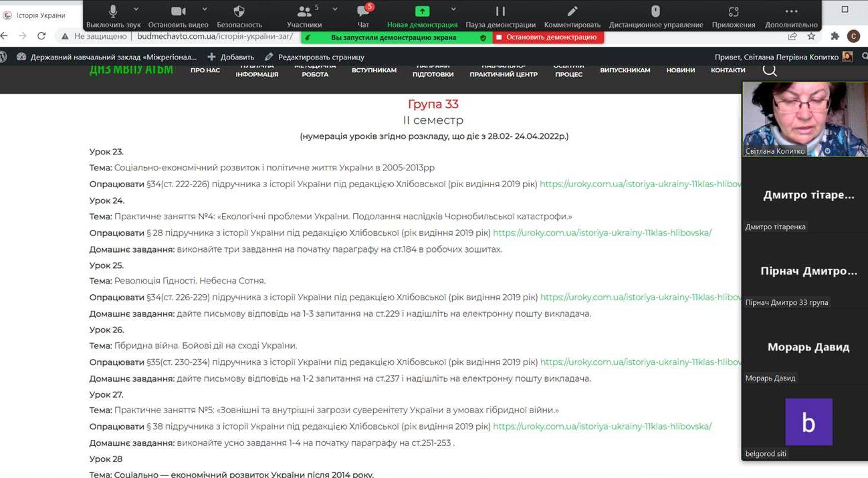This screenshot has width=868, height=478.
Task: Share this page from address bar
Action: pyautogui.click(x=792, y=37)
